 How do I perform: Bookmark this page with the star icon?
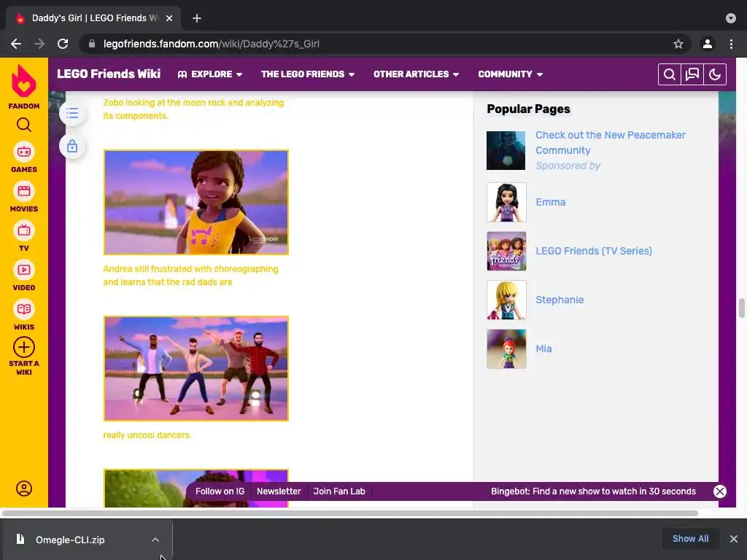click(x=678, y=44)
